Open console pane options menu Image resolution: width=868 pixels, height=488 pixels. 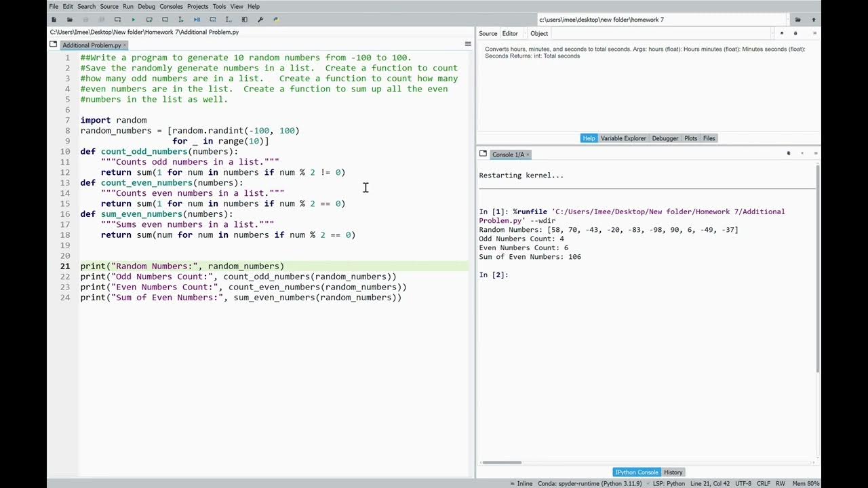pyautogui.click(x=815, y=154)
